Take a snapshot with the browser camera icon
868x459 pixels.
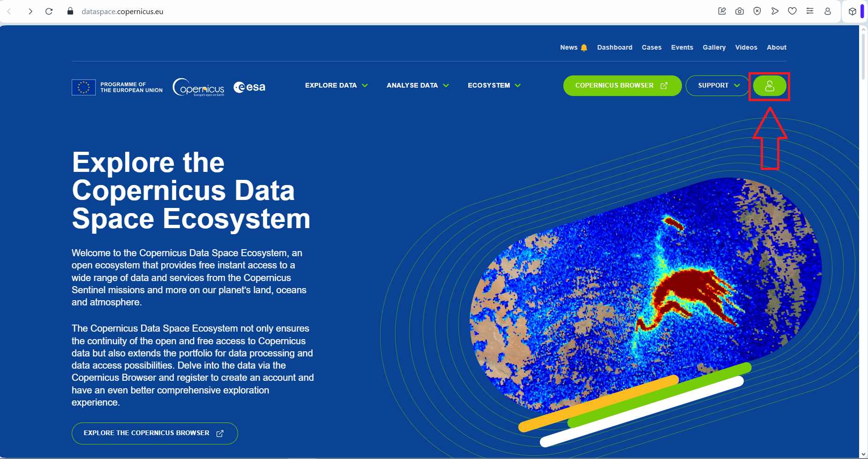pyautogui.click(x=740, y=11)
